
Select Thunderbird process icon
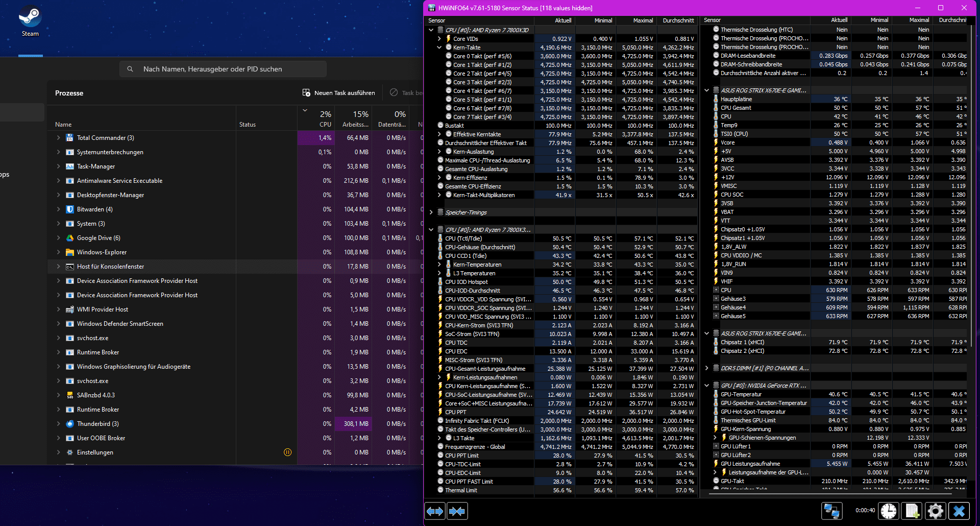coord(70,424)
